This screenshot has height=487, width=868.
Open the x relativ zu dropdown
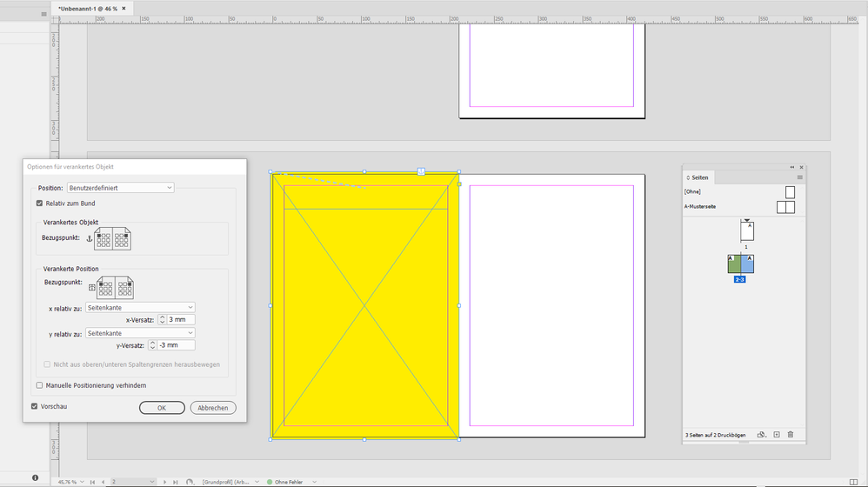[x=140, y=307]
